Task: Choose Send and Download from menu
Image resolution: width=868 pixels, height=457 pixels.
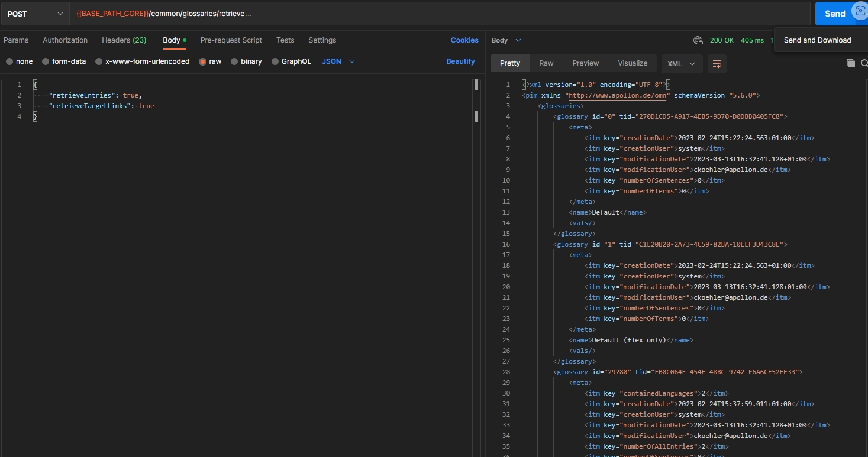Action: tap(817, 40)
